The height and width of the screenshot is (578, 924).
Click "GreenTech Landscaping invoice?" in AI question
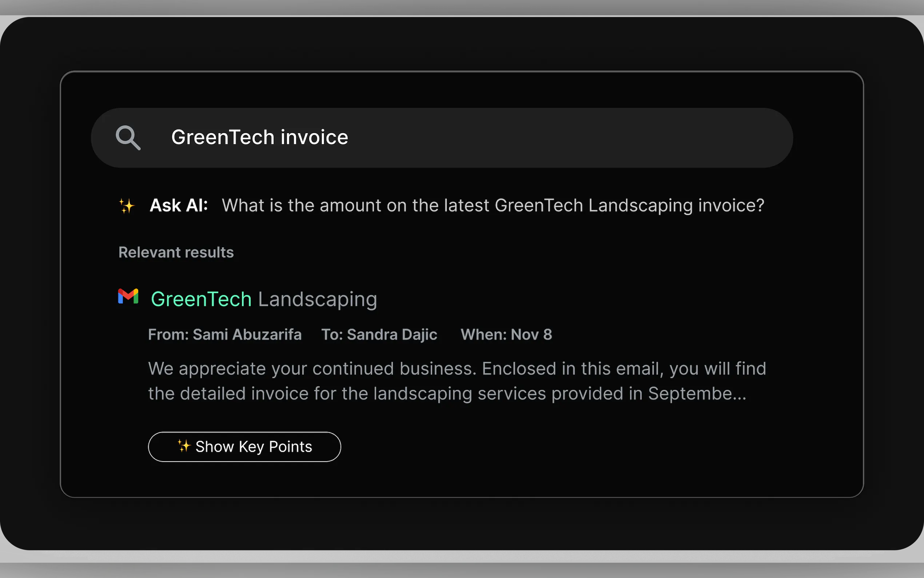point(629,206)
